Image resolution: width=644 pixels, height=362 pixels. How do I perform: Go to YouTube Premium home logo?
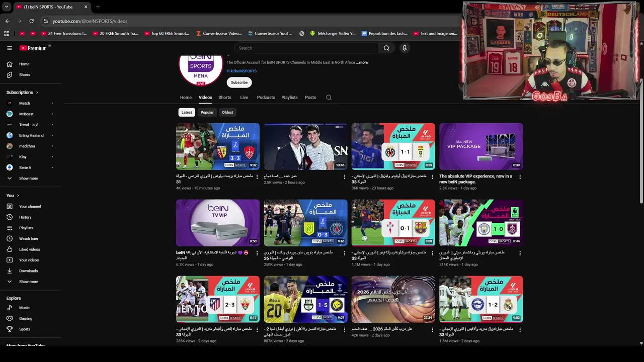tap(33, 48)
